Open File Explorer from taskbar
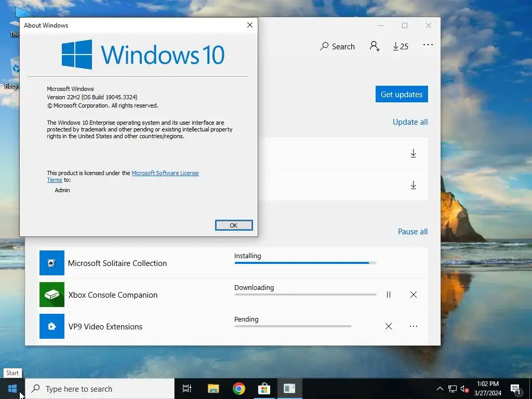 [214, 389]
